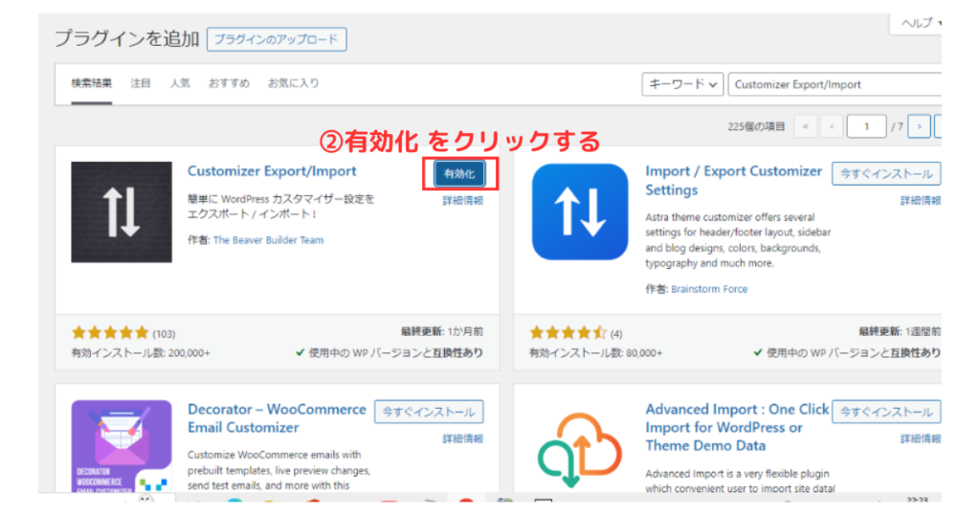This screenshot has width=980, height=515.
Task: Click compatibility note under Customizer Export/Import
Action: pyautogui.click(x=389, y=353)
